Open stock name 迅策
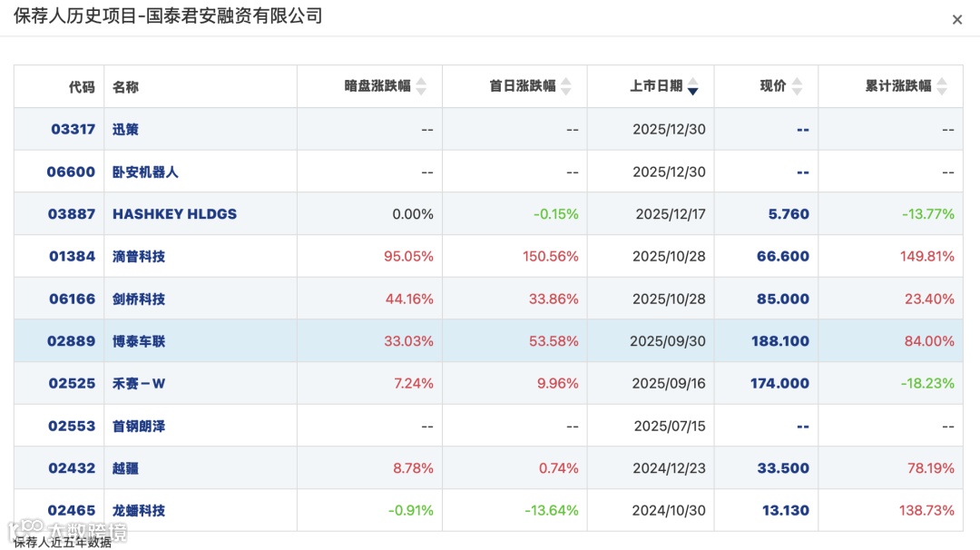This screenshot has height=550, width=980. 125,130
